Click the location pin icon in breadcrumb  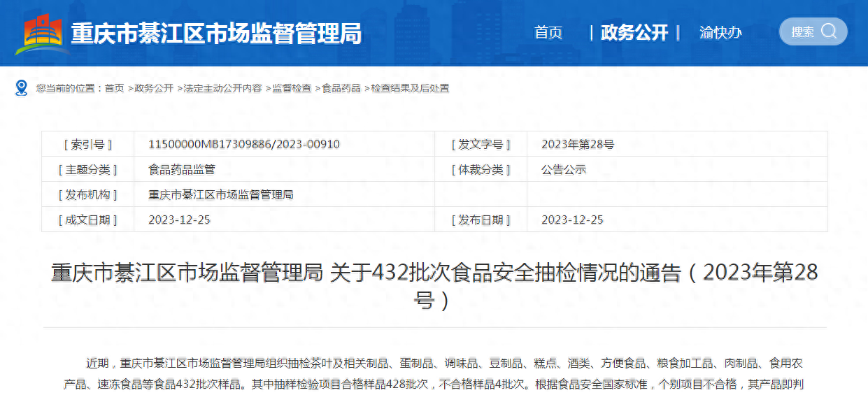pos(22,88)
